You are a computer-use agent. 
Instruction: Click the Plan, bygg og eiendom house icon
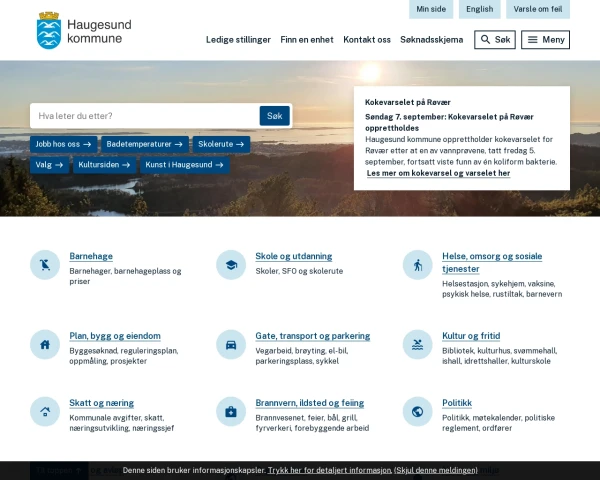(45, 344)
